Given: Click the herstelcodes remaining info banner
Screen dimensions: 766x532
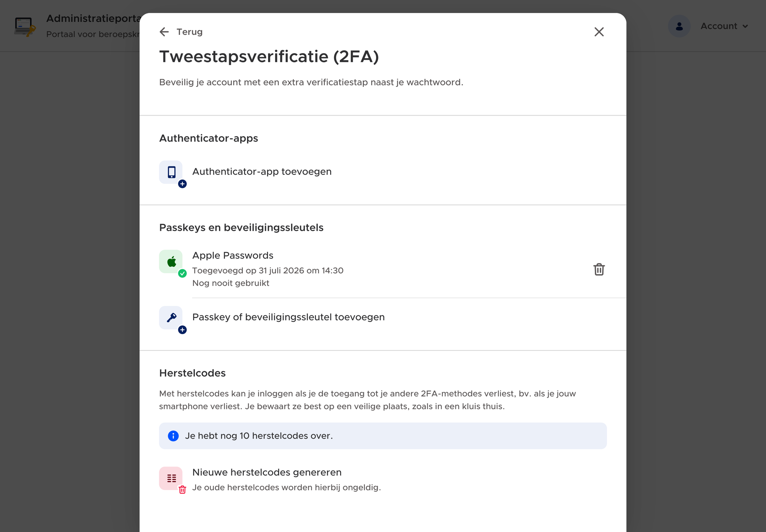Looking at the screenshot, I should [x=383, y=436].
